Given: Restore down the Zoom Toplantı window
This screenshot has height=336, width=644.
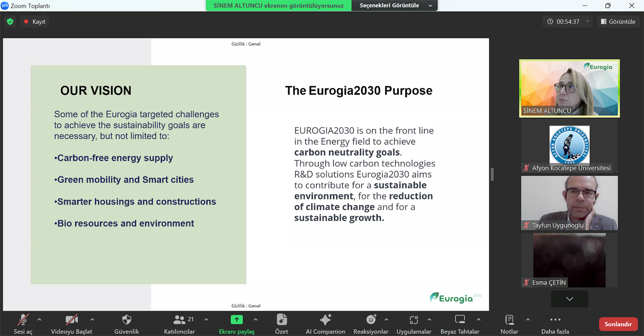Looking at the screenshot, I should click(x=608, y=5).
